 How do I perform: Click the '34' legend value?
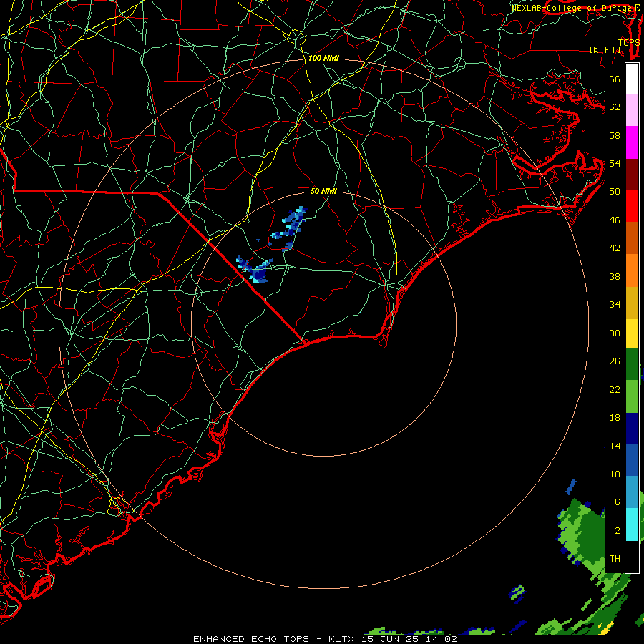615,305
